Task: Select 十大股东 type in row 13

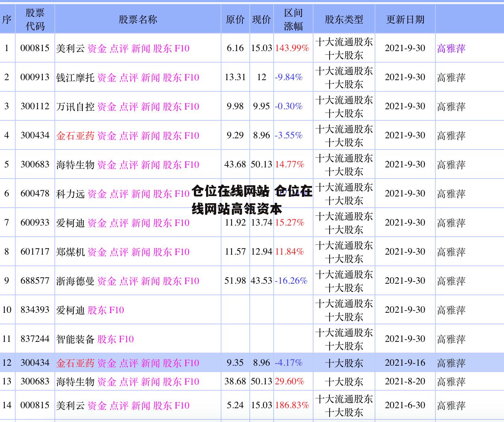Action: click(344, 381)
